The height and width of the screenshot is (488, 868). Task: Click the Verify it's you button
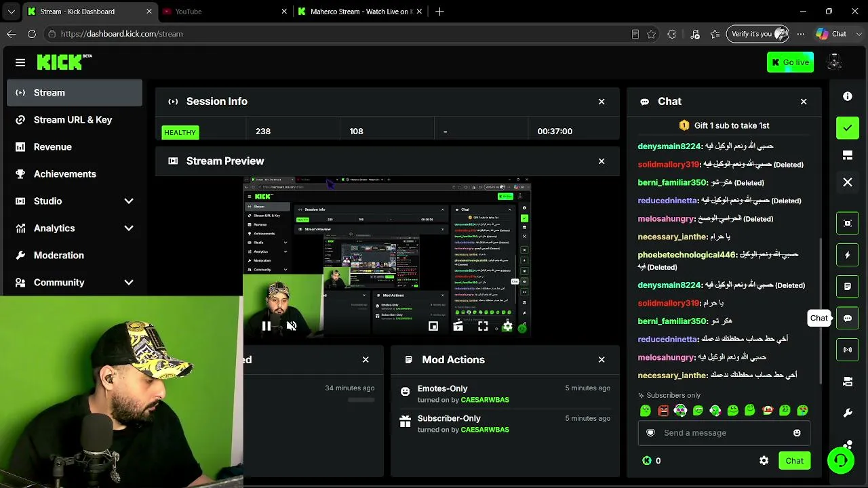tap(758, 34)
